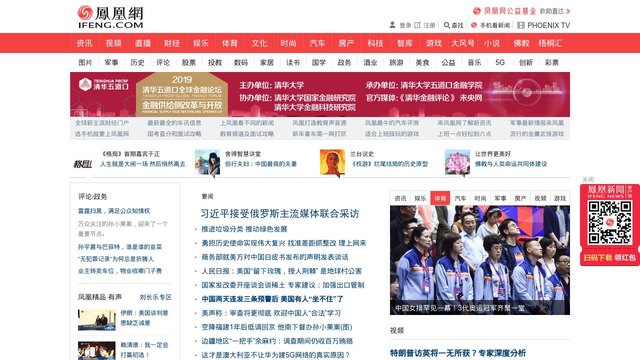Open the 汽车 main nav item
This screenshot has width=640, height=360.
pyautogui.click(x=317, y=43)
